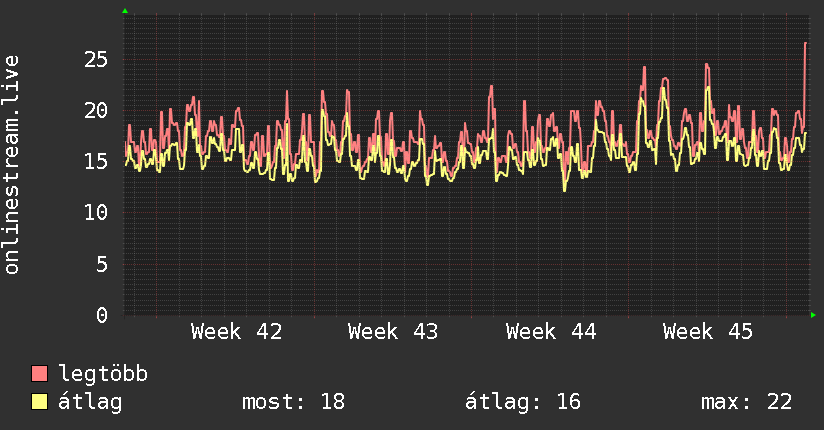Click the Week 43 axis label

393,332
